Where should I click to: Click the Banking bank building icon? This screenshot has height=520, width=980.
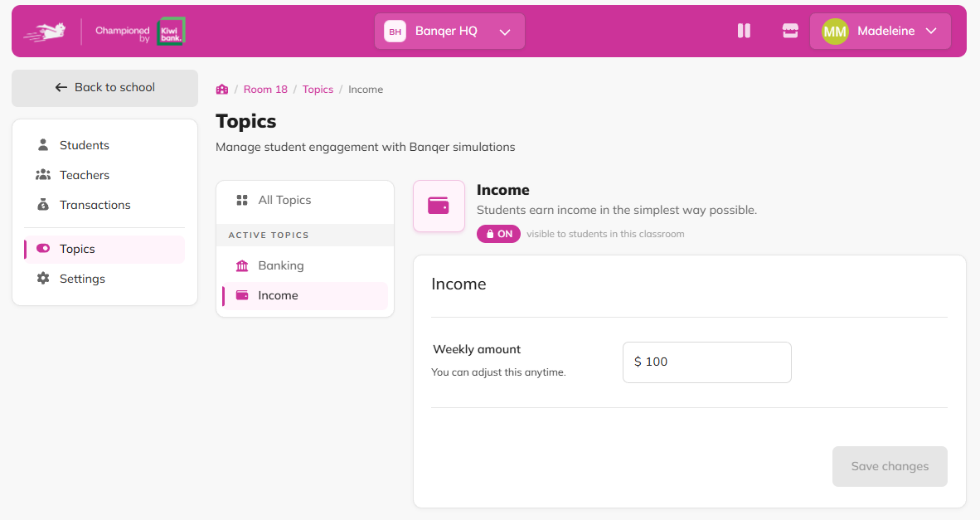click(x=242, y=265)
